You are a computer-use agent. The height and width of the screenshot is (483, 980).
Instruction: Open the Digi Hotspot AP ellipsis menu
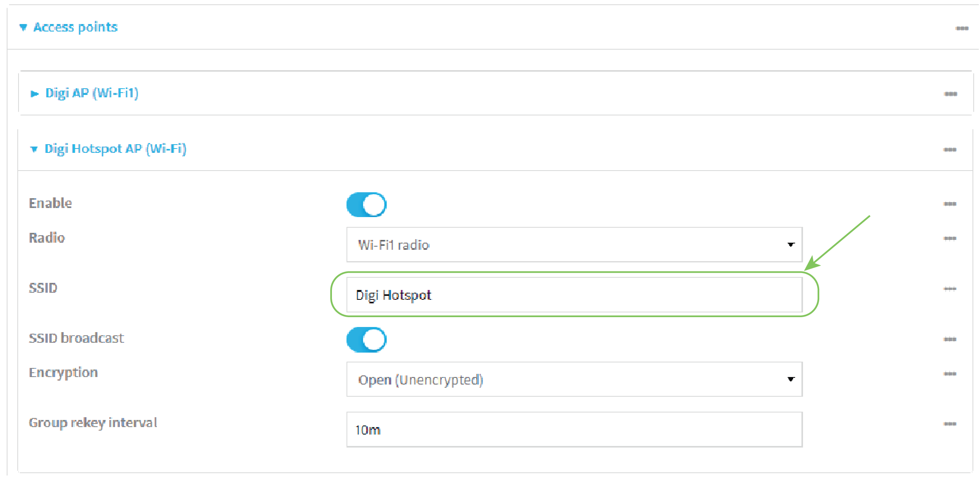click(x=950, y=150)
